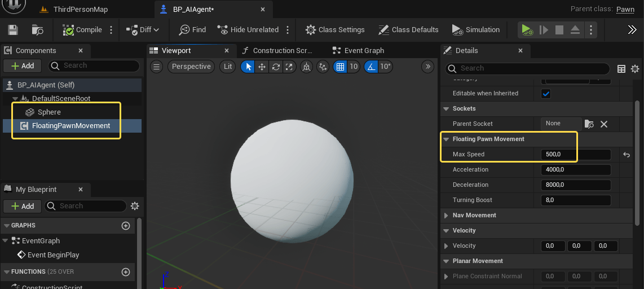Image resolution: width=644 pixels, height=289 pixels.
Task: Open the Perspective view mode dropdown
Action: 191,67
